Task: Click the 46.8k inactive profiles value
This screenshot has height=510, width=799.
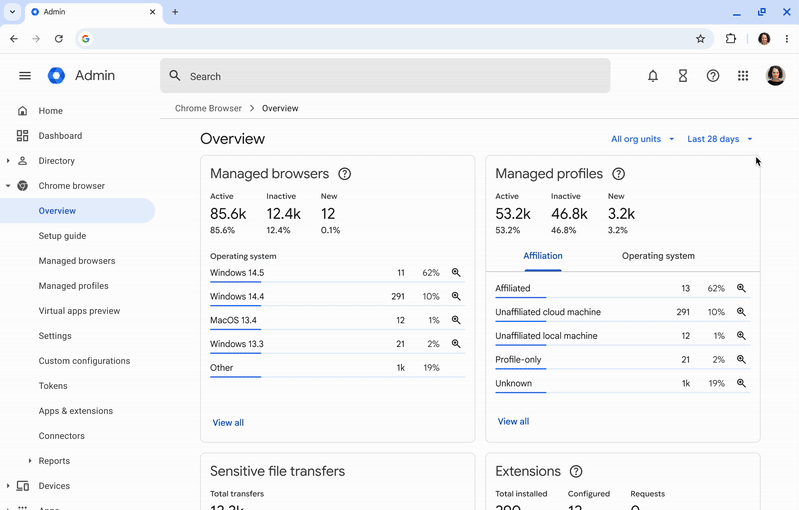Action: 569,214
